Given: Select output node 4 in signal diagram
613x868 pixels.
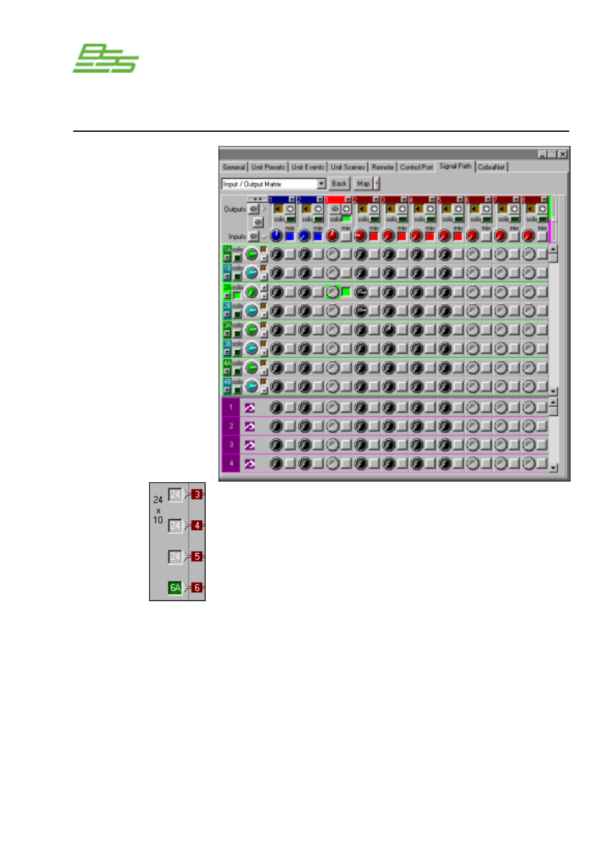Looking at the screenshot, I should tap(197, 525).
